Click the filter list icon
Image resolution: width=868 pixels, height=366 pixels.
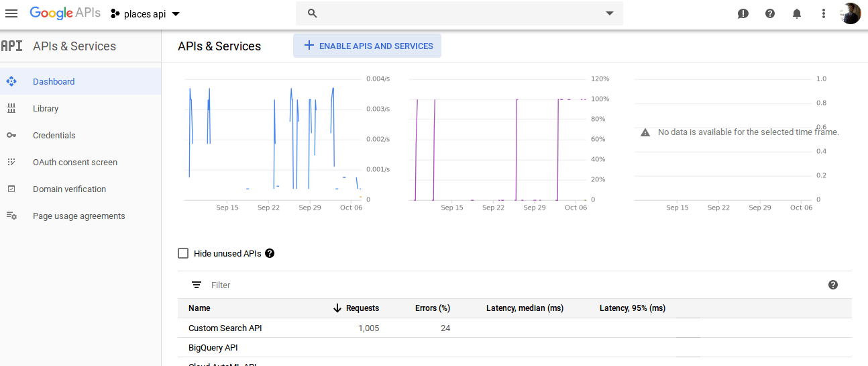point(197,285)
